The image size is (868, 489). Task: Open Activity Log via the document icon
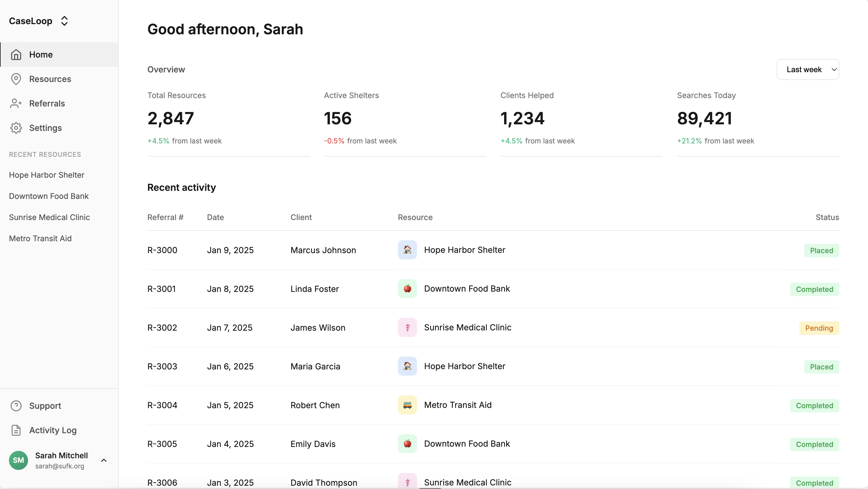(x=16, y=430)
